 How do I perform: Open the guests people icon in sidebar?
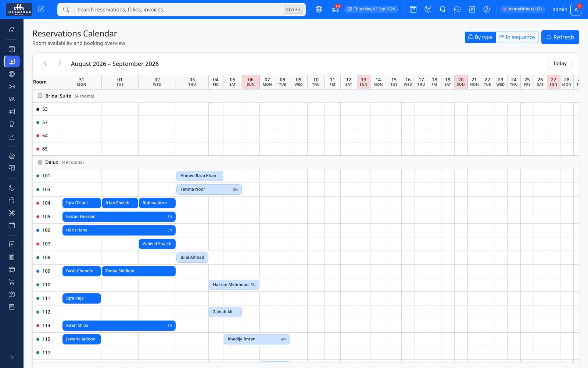(x=12, y=99)
